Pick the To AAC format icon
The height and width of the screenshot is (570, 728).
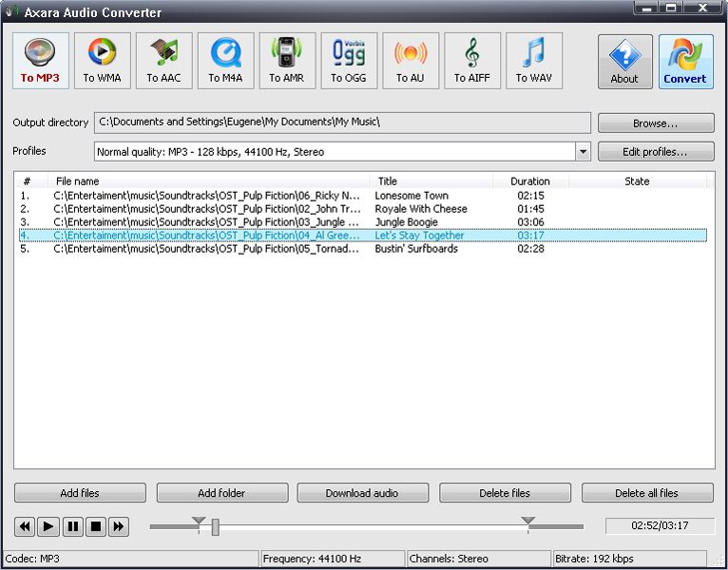pyautogui.click(x=163, y=61)
